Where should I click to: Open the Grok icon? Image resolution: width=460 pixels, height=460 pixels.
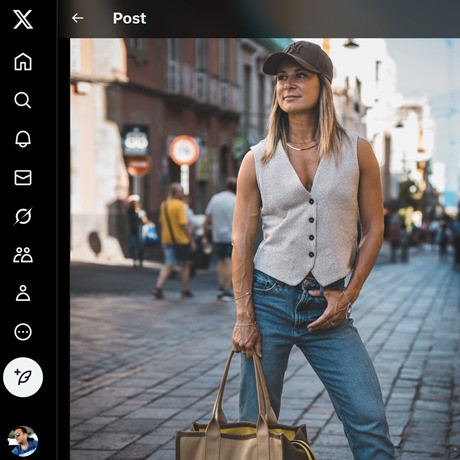[23, 216]
